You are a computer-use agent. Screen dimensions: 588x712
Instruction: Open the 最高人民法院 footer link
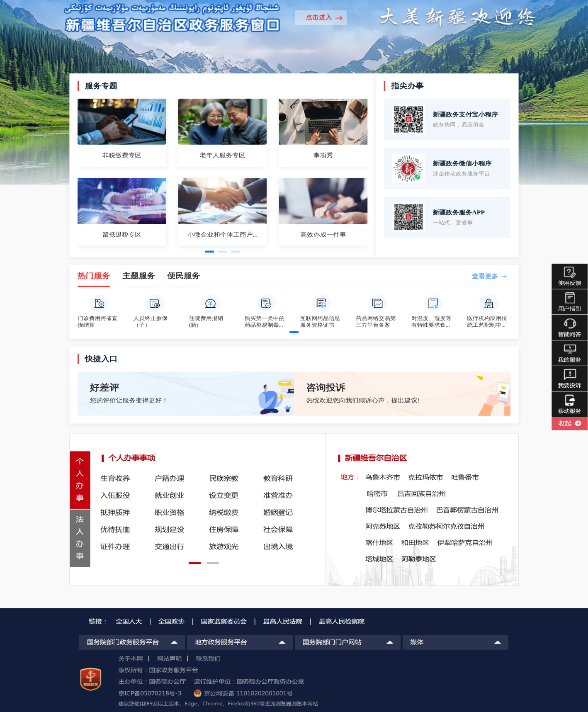(283, 621)
